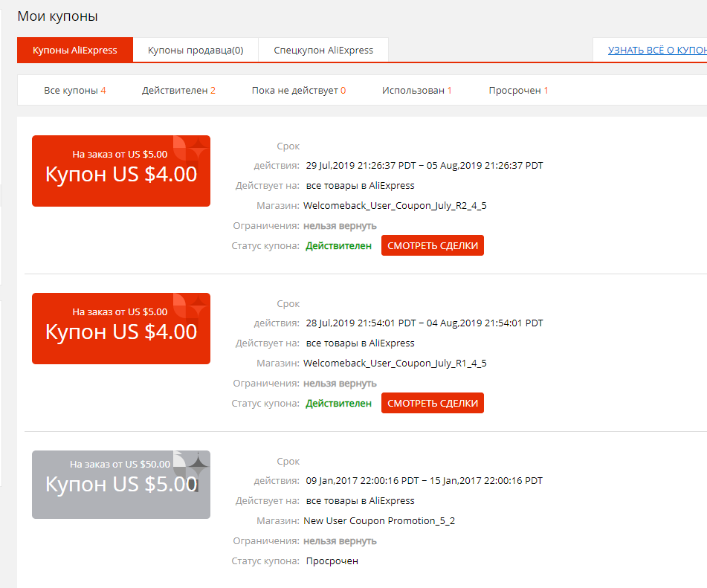Open УЗНАТЬ ВСЁ О КУПОНАХ link

click(657, 50)
